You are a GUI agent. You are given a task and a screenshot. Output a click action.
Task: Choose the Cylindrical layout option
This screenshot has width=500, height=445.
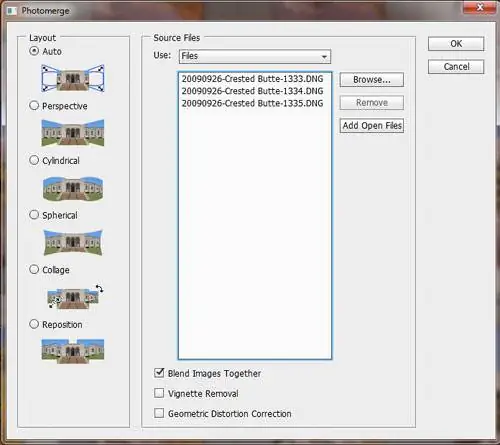click(34, 160)
